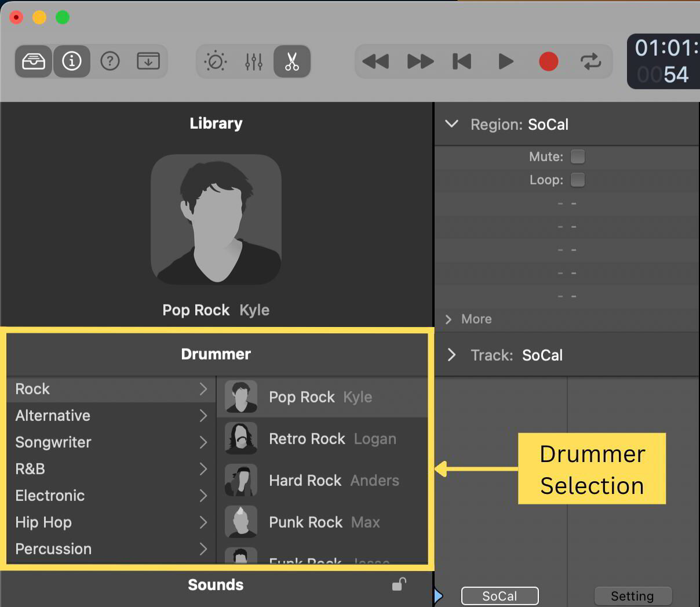
Task: Open the Hip Hop drummer category
Action: coord(43,522)
